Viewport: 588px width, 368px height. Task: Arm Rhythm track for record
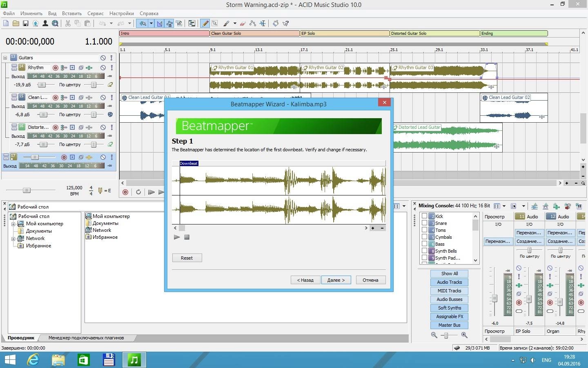point(55,68)
